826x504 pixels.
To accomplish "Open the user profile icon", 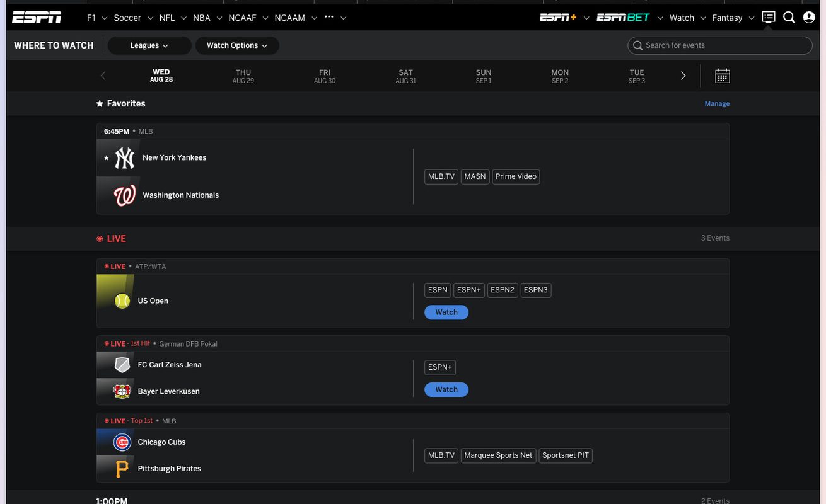I will point(809,18).
